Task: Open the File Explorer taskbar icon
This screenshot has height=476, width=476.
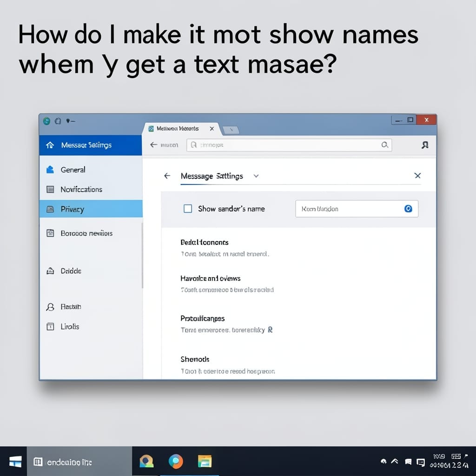Action: tap(205, 462)
